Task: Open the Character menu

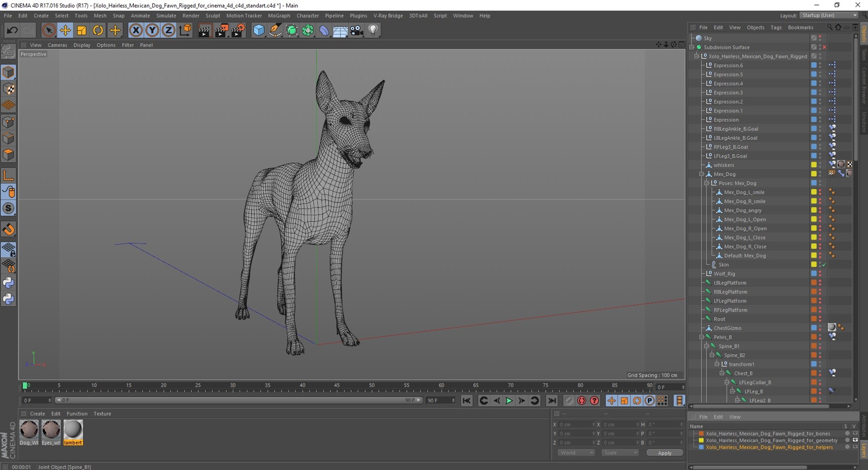Action: tap(307, 15)
